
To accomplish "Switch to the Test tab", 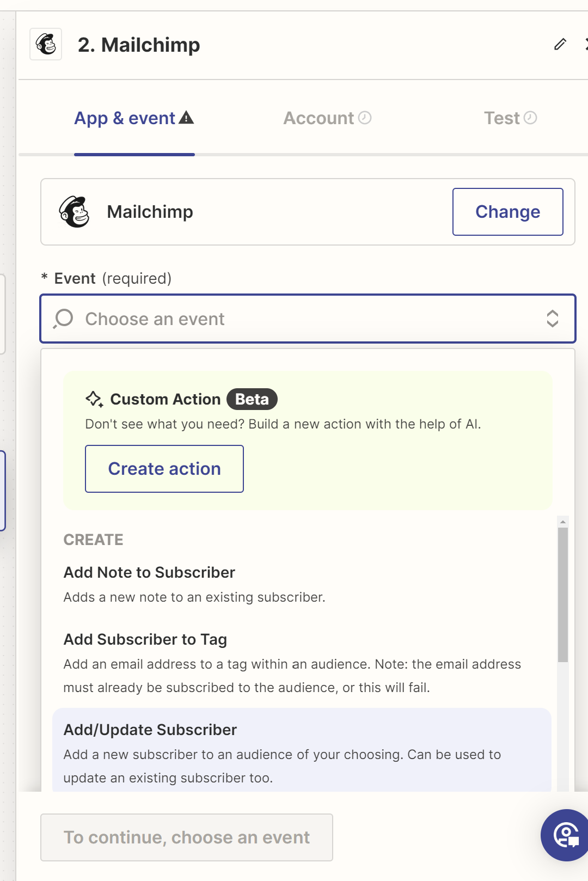I will pyautogui.click(x=511, y=118).
